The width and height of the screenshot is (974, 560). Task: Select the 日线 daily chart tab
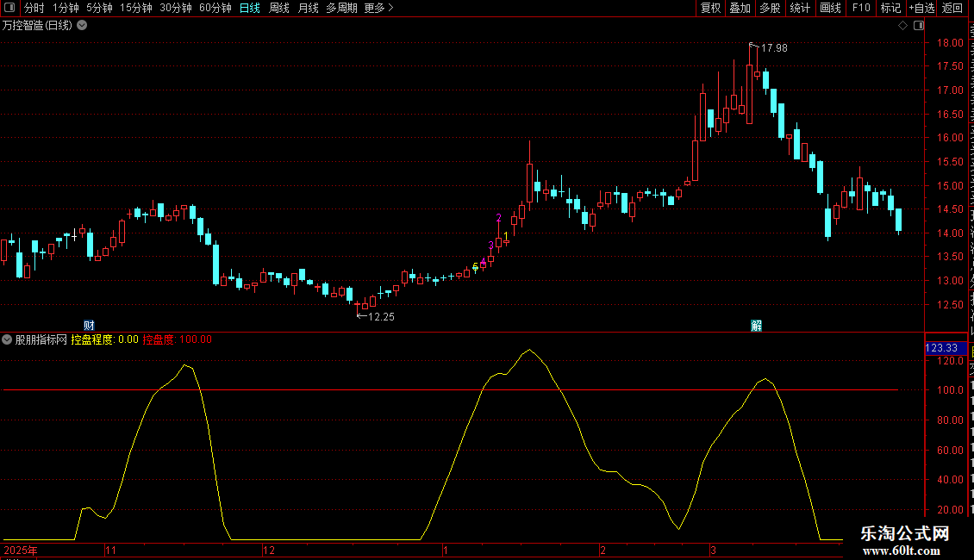250,8
